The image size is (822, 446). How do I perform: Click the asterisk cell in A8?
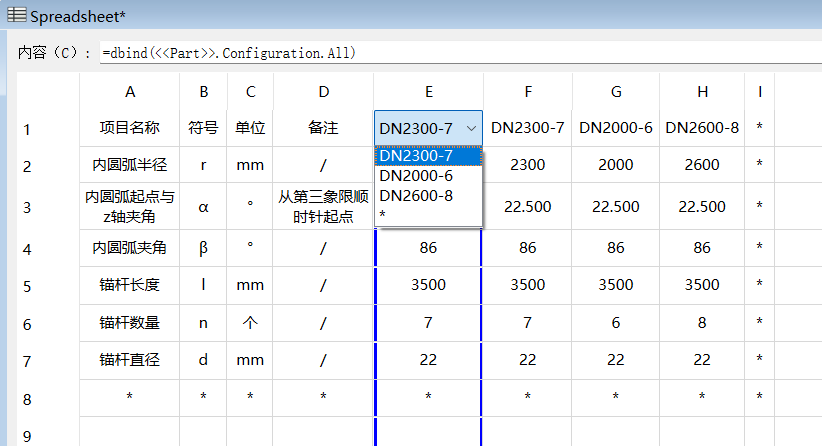pos(129,397)
